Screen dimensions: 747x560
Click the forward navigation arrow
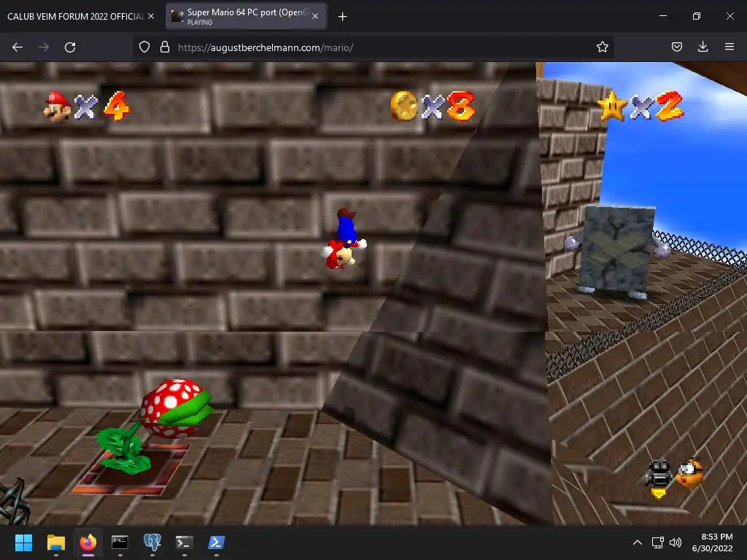tap(44, 47)
